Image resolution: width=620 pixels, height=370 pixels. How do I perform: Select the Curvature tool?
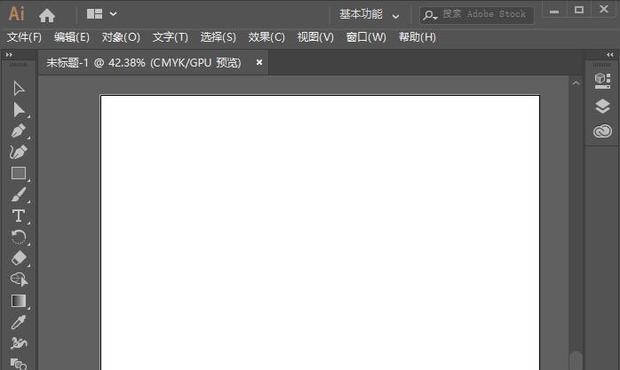[18, 152]
